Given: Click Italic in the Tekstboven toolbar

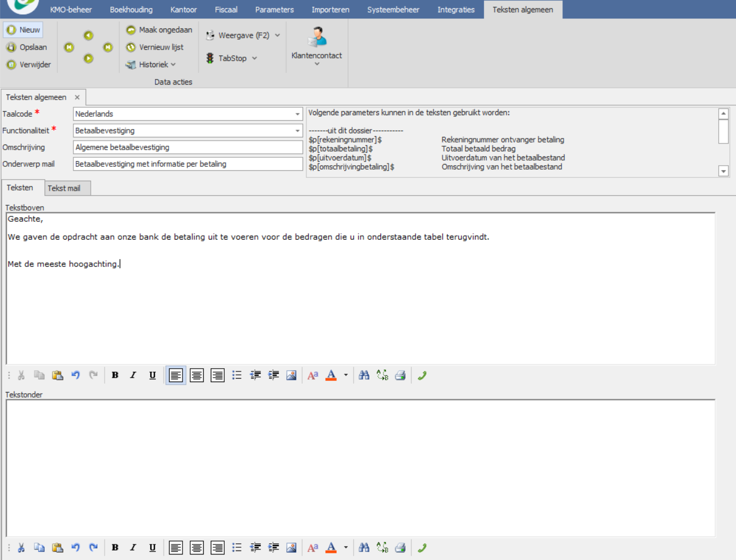Looking at the screenshot, I should [x=134, y=375].
